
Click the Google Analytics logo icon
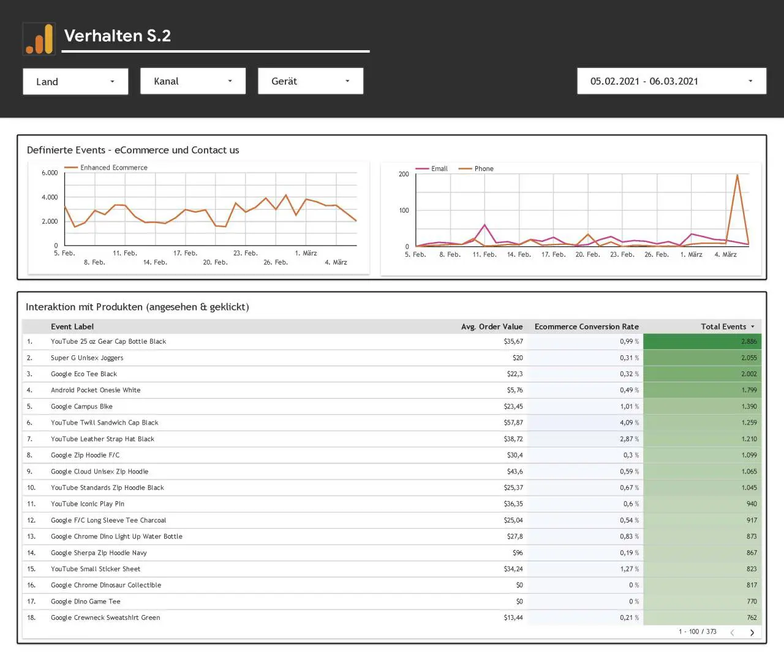click(39, 39)
